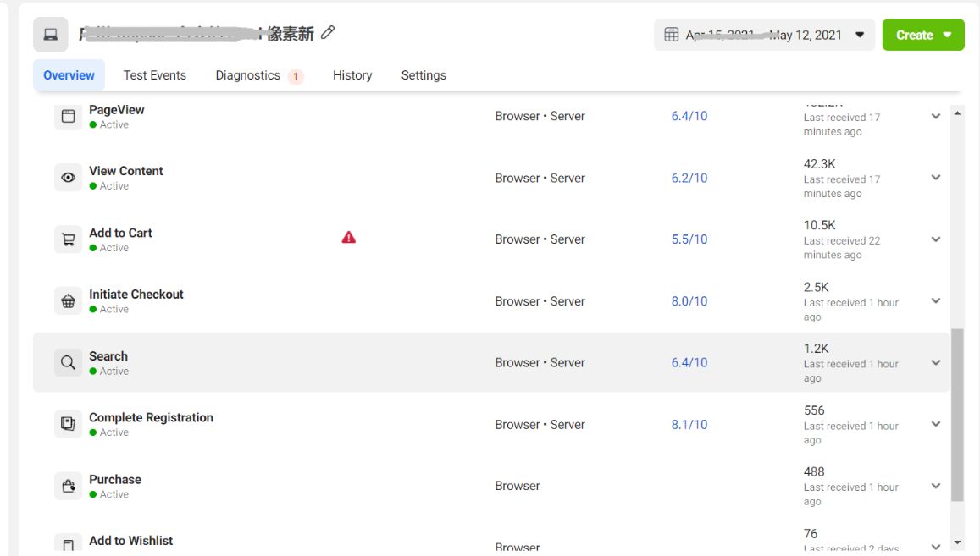980x556 pixels.
Task: Switch to the Test Events tab
Action: point(155,75)
